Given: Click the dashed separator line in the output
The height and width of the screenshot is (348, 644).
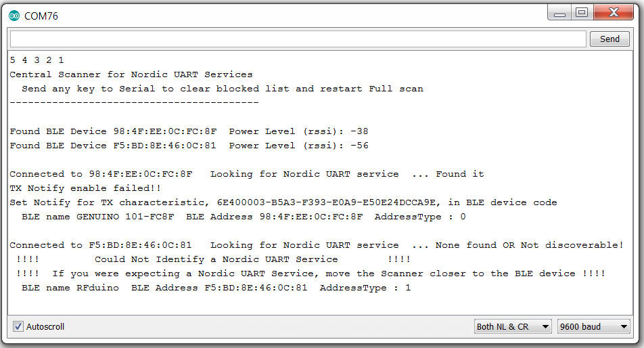Looking at the screenshot, I should tap(135, 102).
